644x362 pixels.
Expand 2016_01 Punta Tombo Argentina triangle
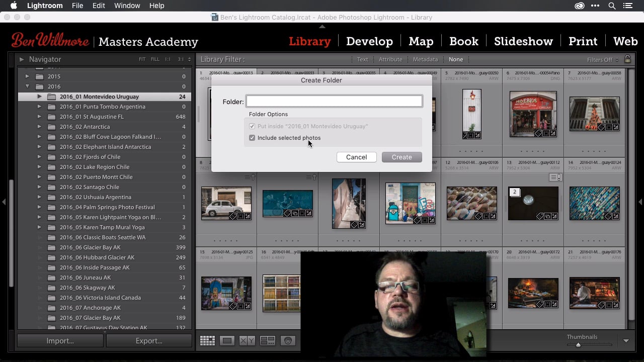click(39, 107)
